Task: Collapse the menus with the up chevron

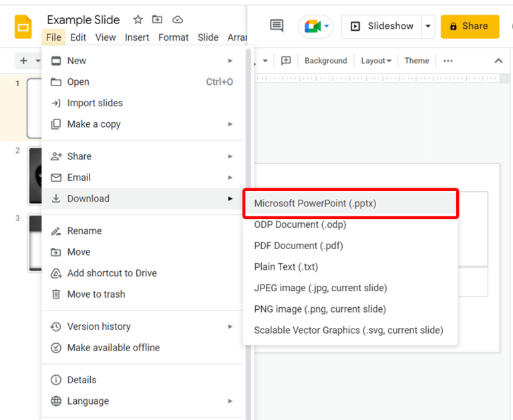Action: pyautogui.click(x=498, y=61)
